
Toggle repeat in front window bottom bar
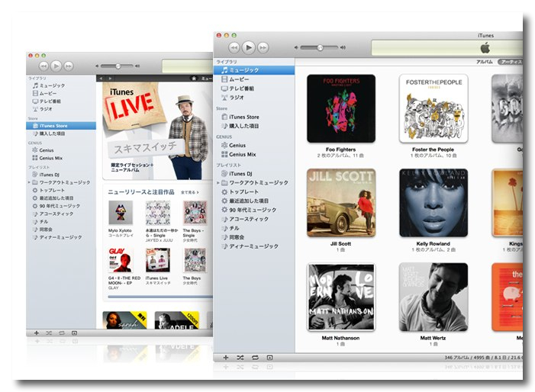(x=255, y=358)
